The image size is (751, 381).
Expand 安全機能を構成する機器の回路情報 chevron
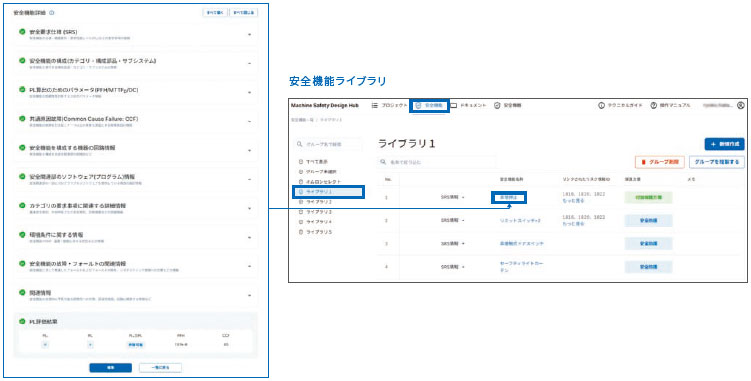tap(250, 150)
